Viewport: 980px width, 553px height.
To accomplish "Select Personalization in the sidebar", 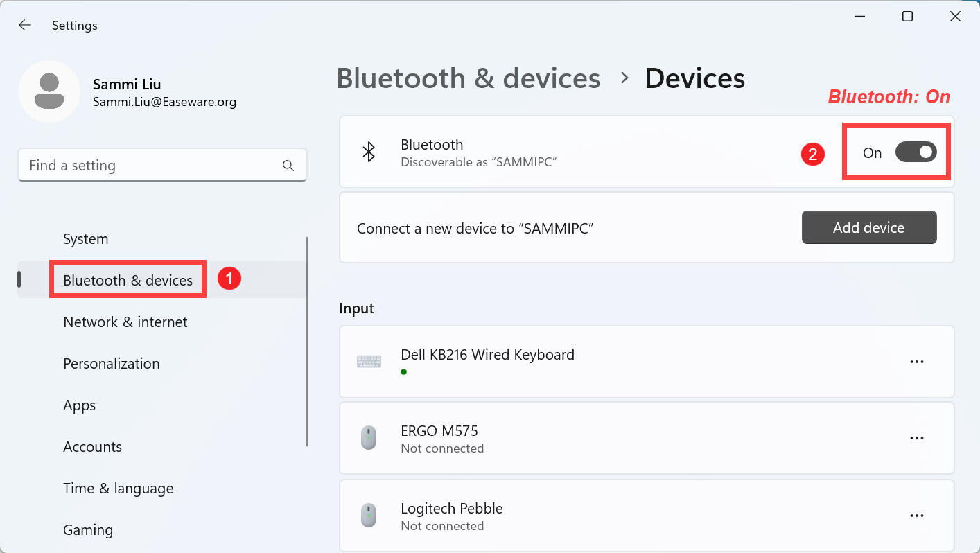I will (111, 363).
